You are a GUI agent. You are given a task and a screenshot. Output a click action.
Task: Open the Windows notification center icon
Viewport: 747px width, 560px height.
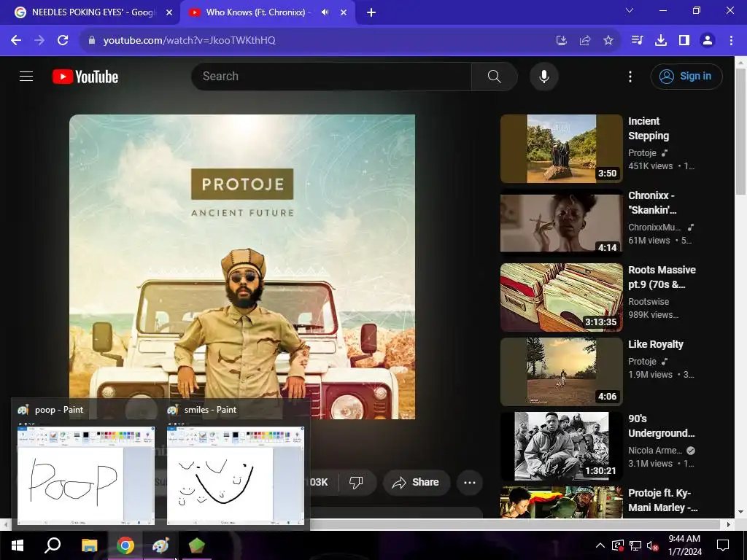coord(723,545)
